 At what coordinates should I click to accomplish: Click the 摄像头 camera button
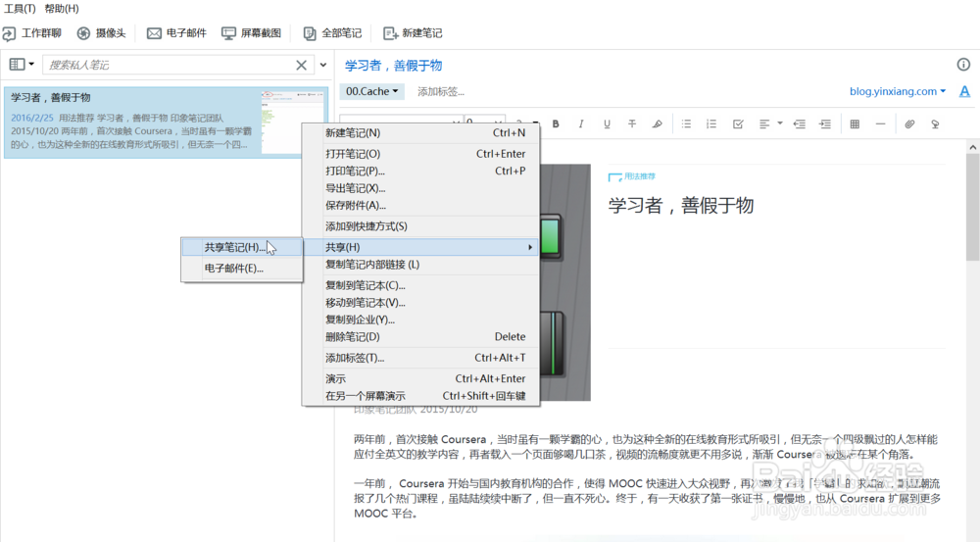click(x=101, y=33)
